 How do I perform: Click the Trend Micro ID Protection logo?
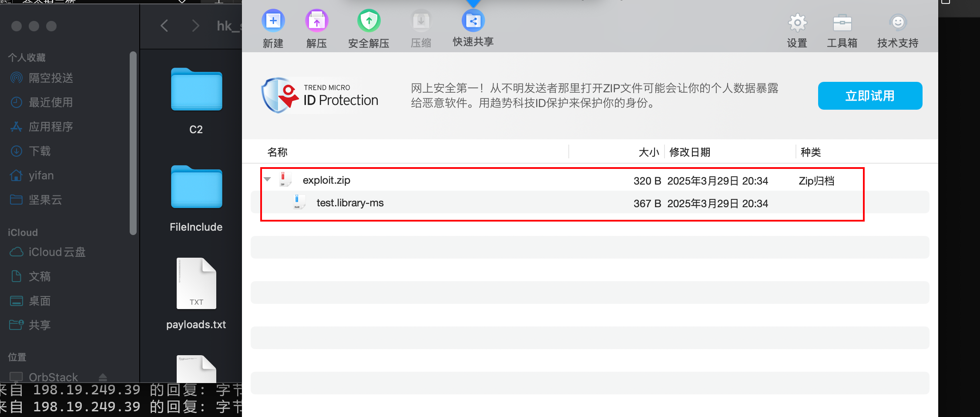click(320, 95)
